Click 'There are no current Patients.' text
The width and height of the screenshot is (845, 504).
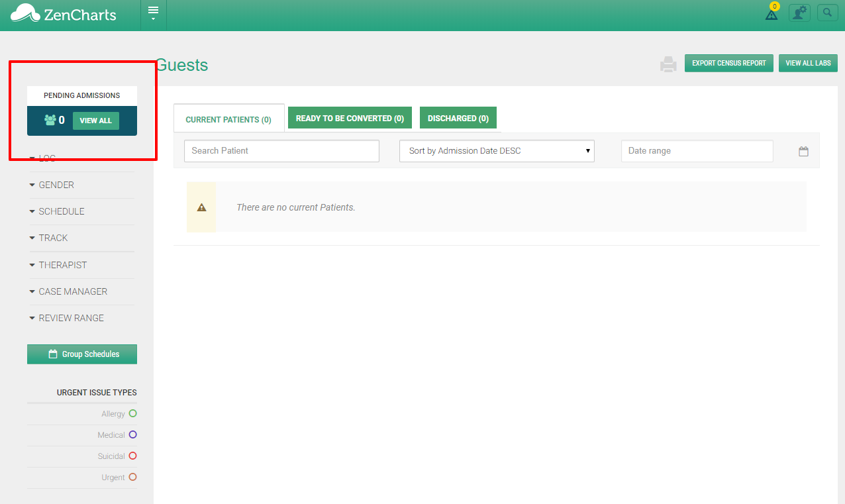point(296,207)
